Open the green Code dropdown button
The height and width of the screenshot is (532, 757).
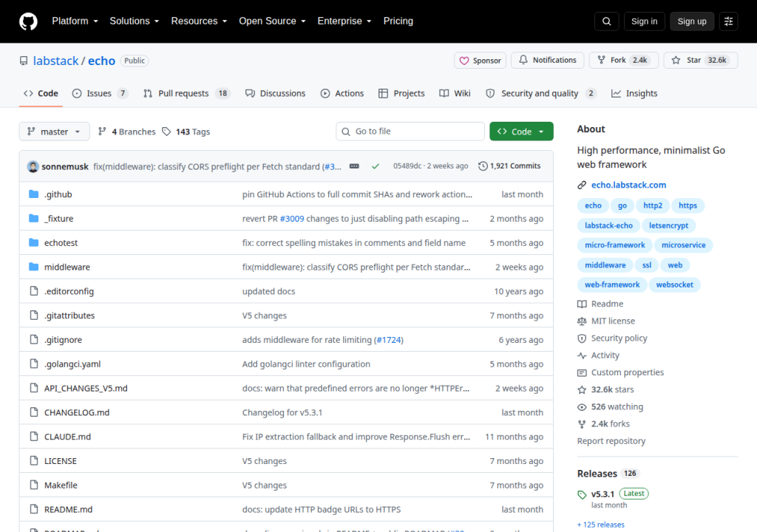[x=521, y=132]
